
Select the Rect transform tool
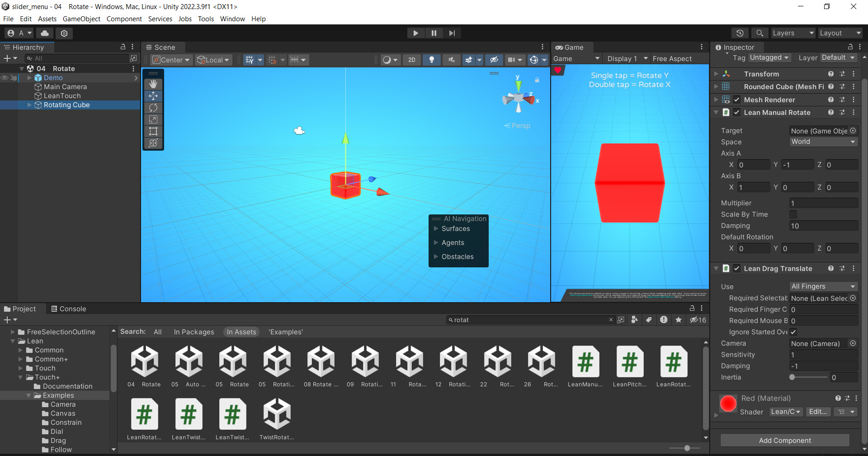pyautogui.click(x=153, y=131)
